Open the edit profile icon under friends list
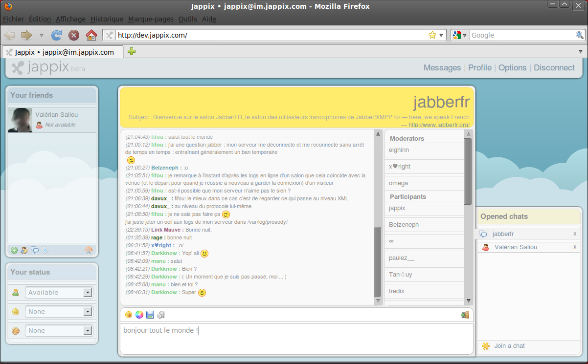 [x=24, y=250]
